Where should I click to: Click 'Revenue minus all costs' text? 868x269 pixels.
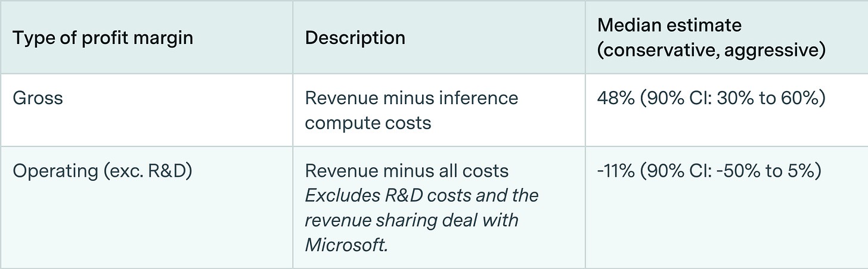pyautogui.click(x=407, y=171)
